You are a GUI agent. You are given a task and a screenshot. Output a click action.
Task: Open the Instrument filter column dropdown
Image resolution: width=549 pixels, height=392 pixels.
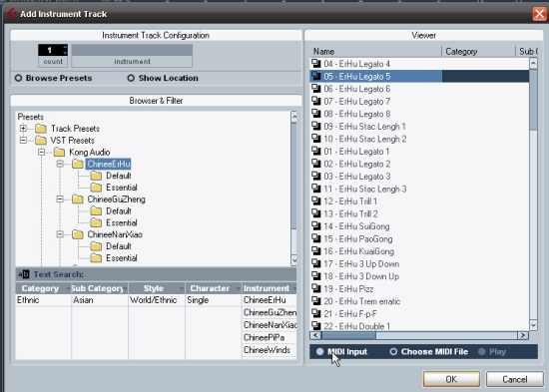294,288
